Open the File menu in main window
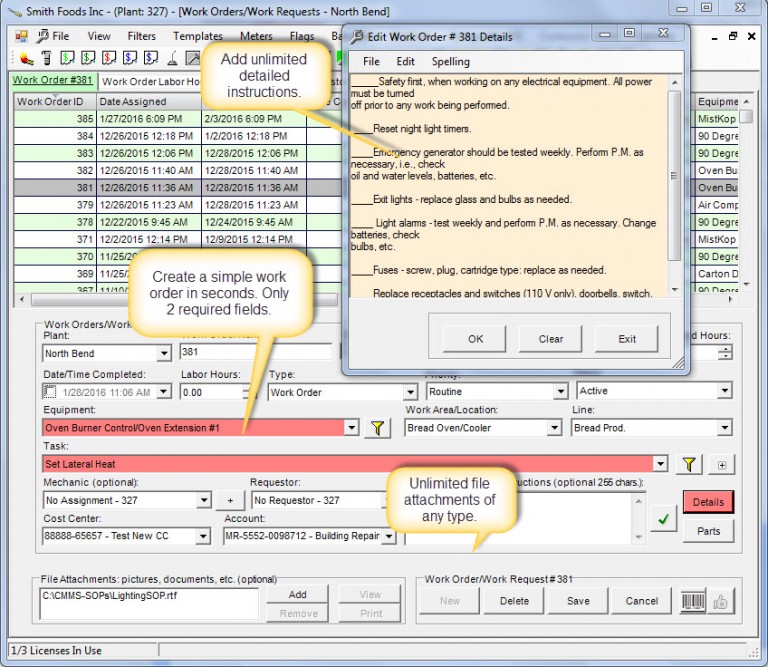768x667 pixels. (61, 36)
